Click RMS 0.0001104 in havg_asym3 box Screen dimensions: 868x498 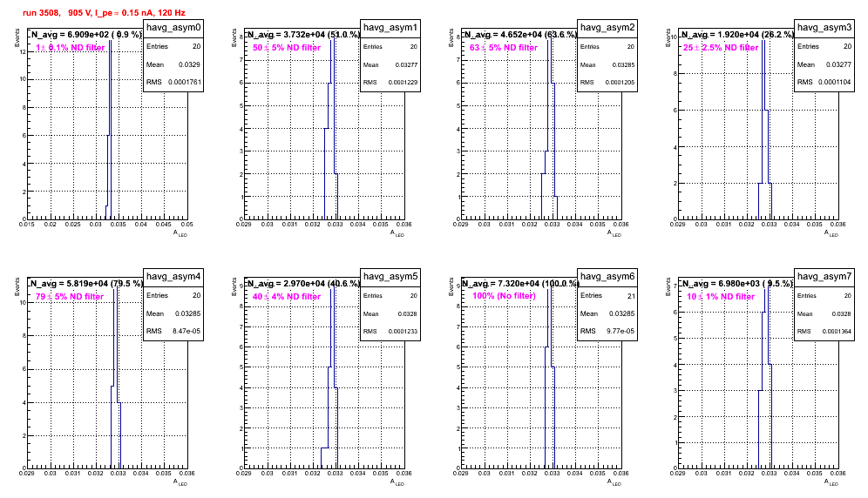(x=824, y=82)
